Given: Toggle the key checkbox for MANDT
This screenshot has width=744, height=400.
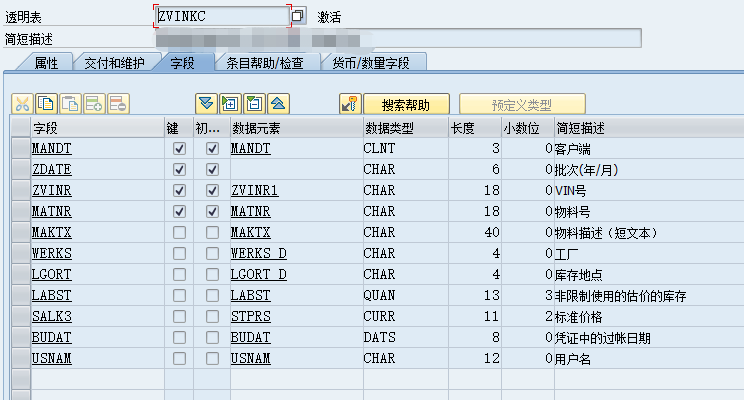Looking at the screenshot, I should [179, 149].
